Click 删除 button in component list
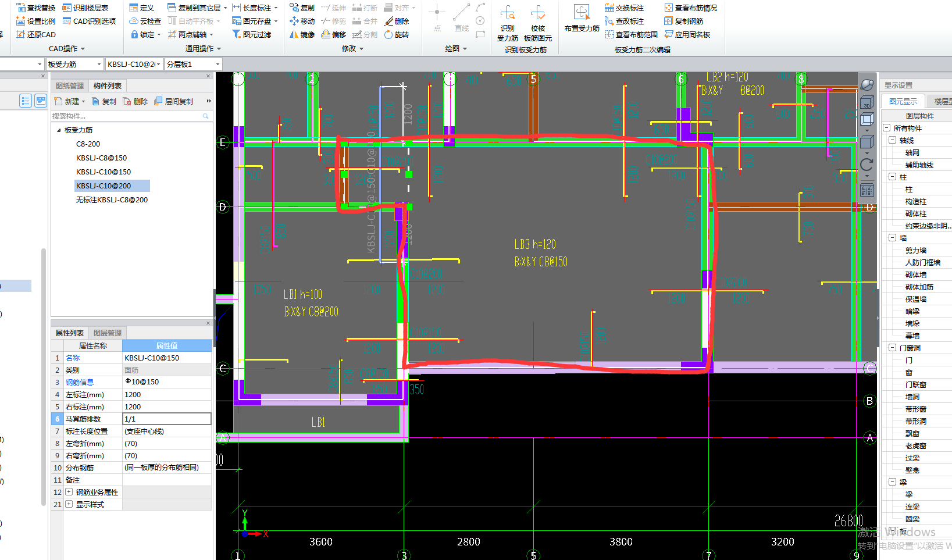 click(136, 101)
